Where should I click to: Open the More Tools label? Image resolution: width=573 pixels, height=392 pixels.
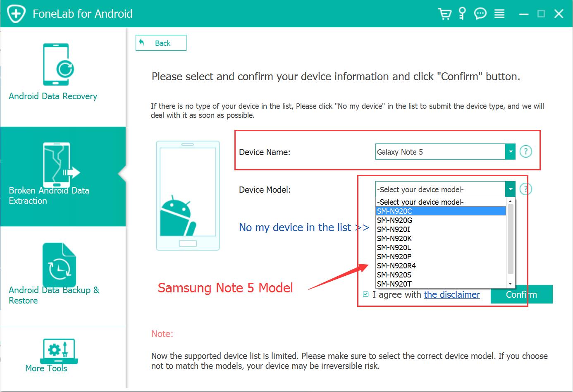[46, 368]
